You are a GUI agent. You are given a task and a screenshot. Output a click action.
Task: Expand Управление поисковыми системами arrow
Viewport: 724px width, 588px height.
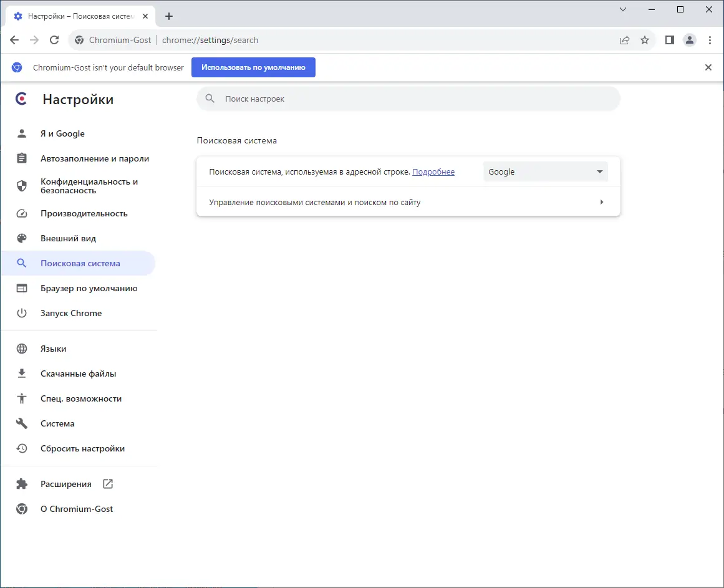(601, 202)
